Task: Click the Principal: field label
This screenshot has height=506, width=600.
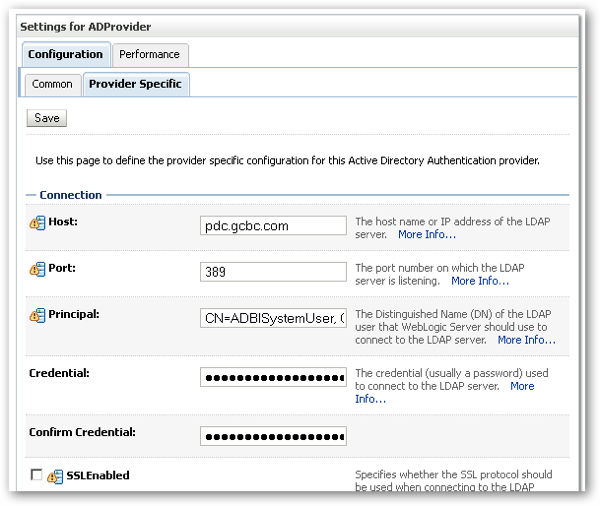Action: [x=74, y=314]
